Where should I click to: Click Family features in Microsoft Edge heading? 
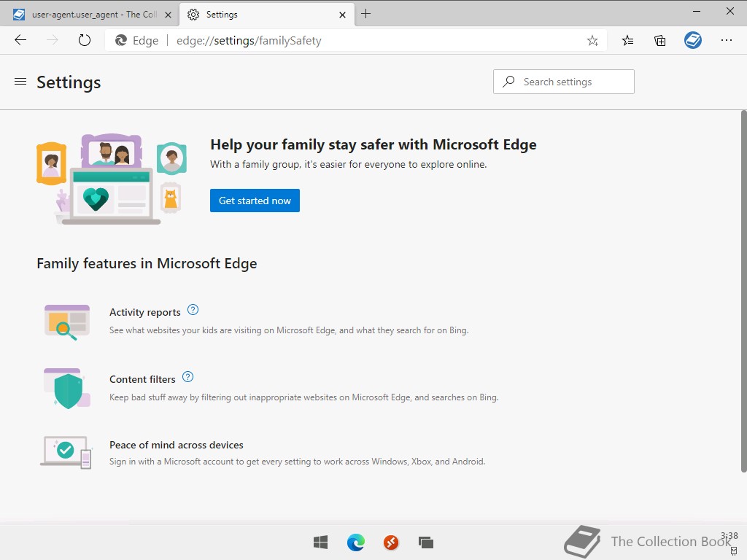(147, 263)
